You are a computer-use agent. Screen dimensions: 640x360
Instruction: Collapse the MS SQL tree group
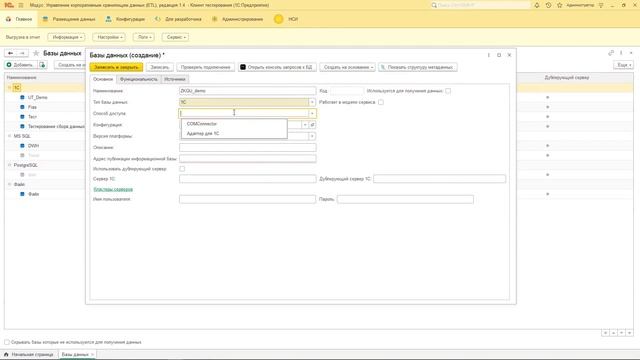[x=9, y=136]
